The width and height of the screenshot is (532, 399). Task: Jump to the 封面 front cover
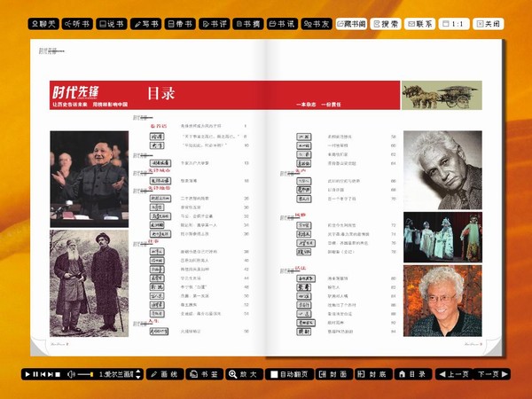[x=334, y=374]
